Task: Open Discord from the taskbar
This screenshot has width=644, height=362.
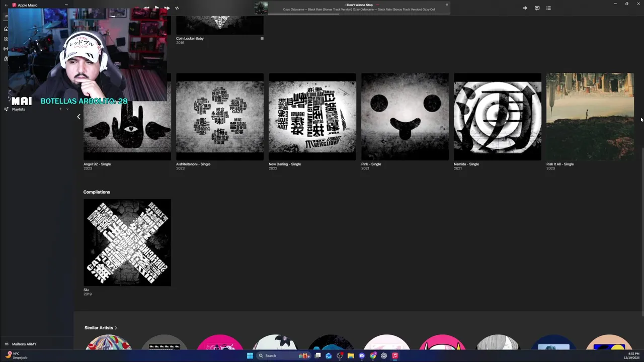Action: pos(362,356)
